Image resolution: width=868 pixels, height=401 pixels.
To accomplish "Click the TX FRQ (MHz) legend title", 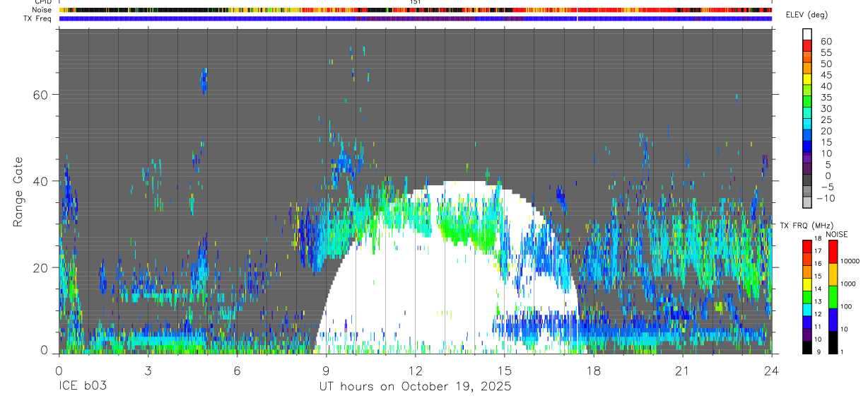I will [x=805, y=226].
